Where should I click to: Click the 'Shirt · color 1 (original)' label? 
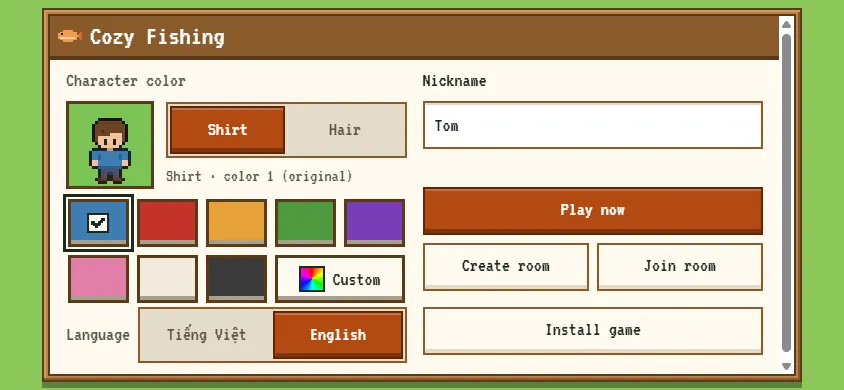259,176
